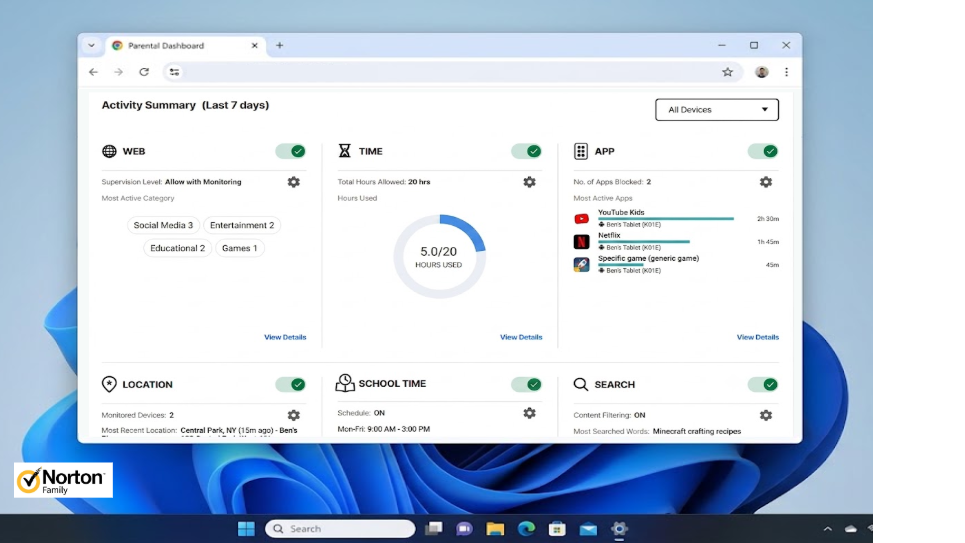Open LOCATION settings gear icon
Screen dimensions: 965x543
click(x=294, y=416)
